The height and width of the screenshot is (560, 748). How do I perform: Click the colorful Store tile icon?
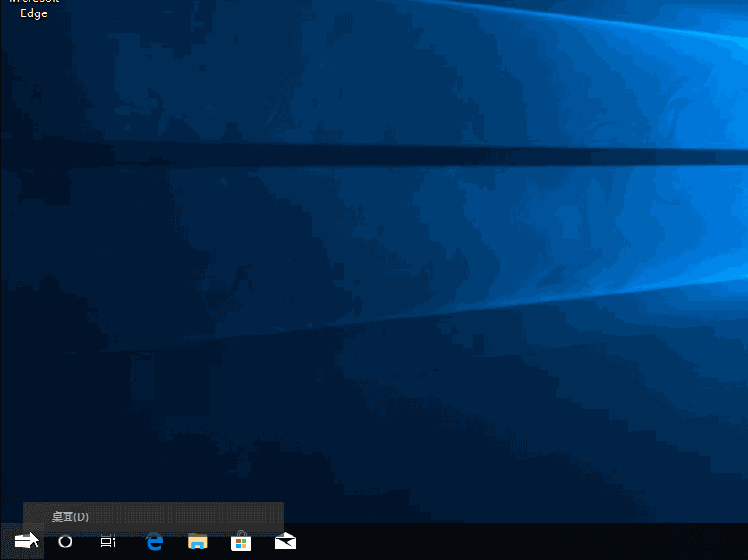(x=240, y=540)
